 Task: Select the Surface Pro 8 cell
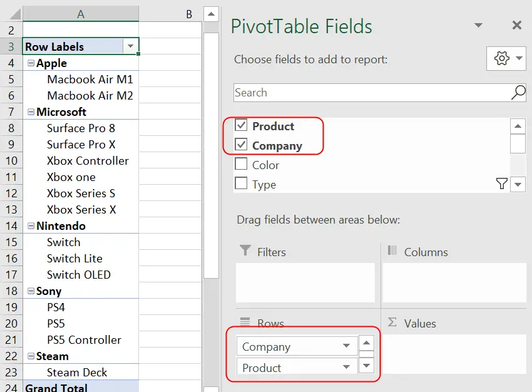pyautogui.click(x=81, y=128)
